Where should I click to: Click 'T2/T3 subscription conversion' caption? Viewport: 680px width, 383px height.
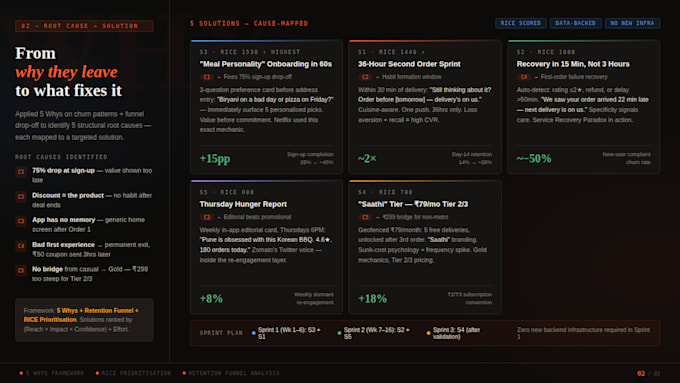click(x=470, y=298)
